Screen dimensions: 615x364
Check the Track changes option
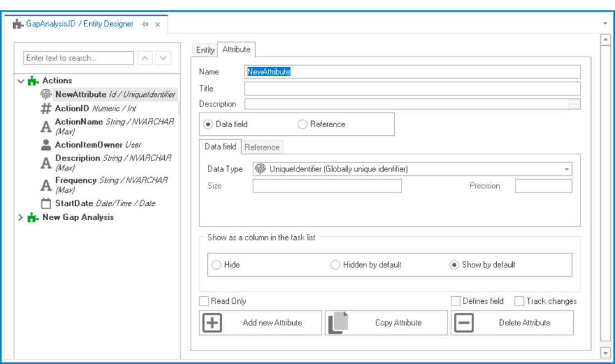[519, 301]
